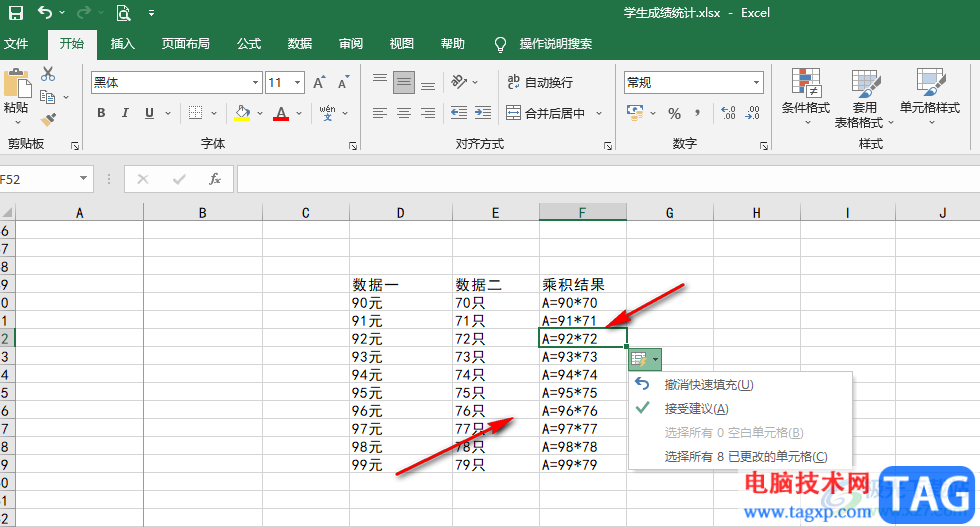Image resolution: width=980 pixels, height=527 pixels.
Task: Click Increase Indent icon
Action: (x=482, y=113)
